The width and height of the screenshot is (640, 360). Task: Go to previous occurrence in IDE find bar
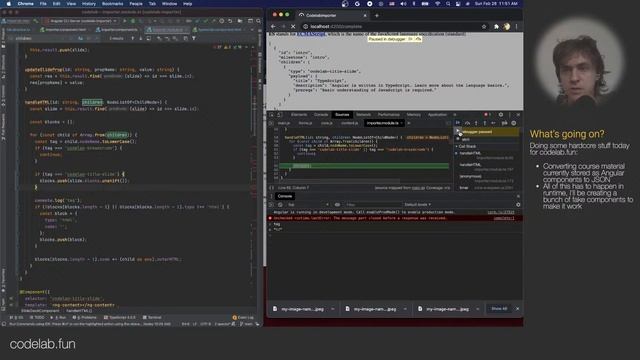tap(132, 38)
